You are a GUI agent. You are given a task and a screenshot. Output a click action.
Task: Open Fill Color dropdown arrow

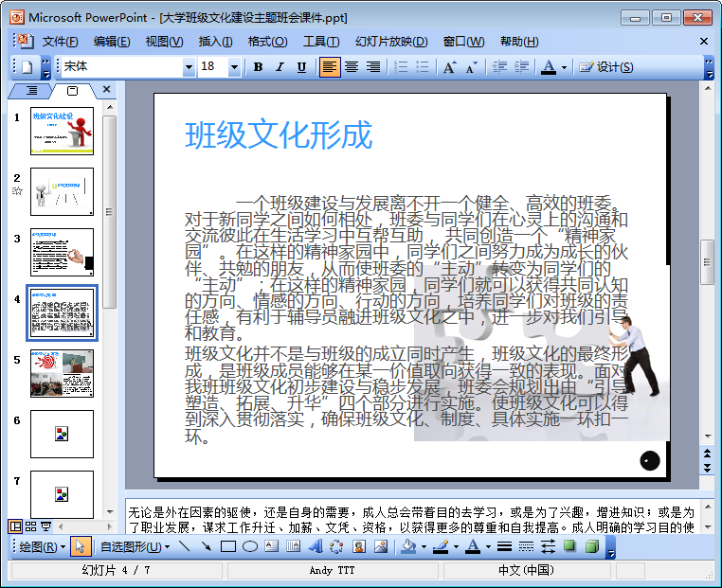pyautogui.click(x=424, y=547)
